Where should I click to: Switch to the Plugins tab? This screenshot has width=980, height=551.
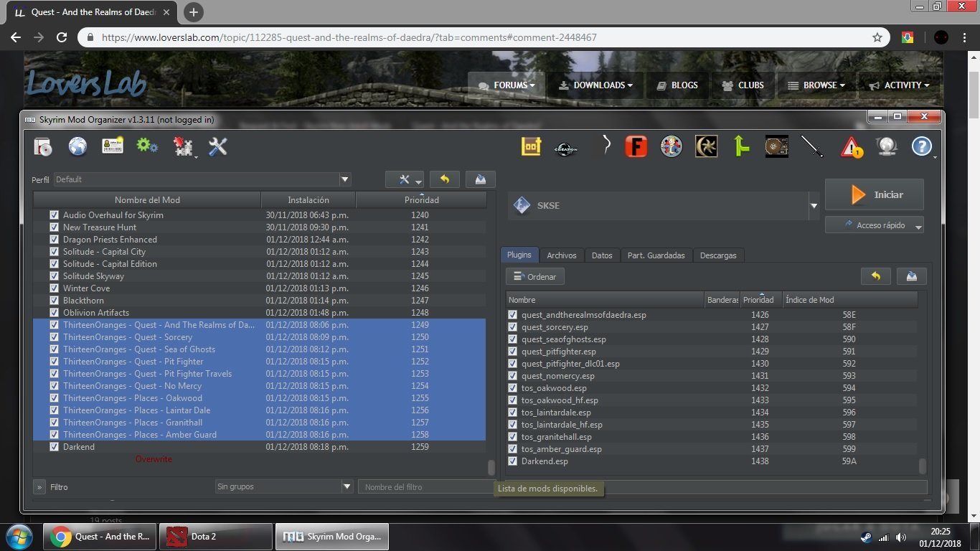click(519, 255)
